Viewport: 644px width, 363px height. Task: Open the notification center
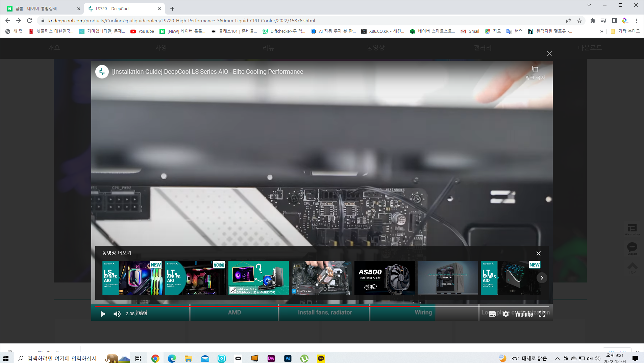pyautogui.click(x=635, y=358)
